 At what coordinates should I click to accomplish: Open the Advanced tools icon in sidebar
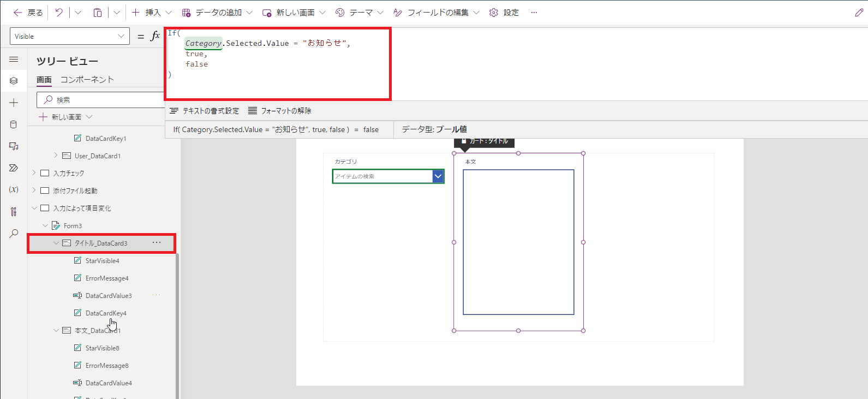(14, 211)
